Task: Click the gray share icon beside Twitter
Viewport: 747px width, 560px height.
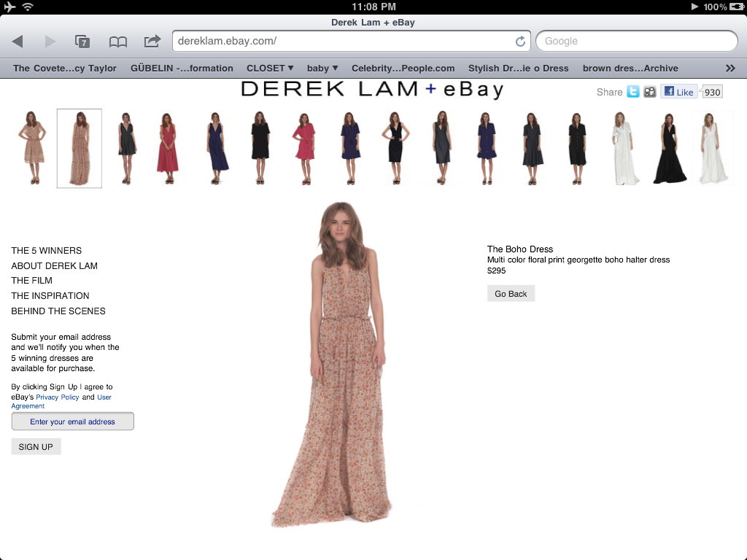Action: [650, 91]
